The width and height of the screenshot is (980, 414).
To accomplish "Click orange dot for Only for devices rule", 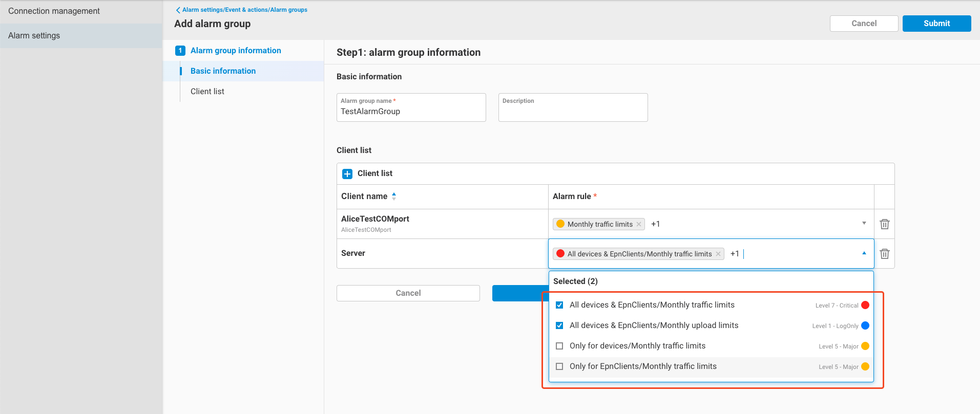I will click(865, 346).
